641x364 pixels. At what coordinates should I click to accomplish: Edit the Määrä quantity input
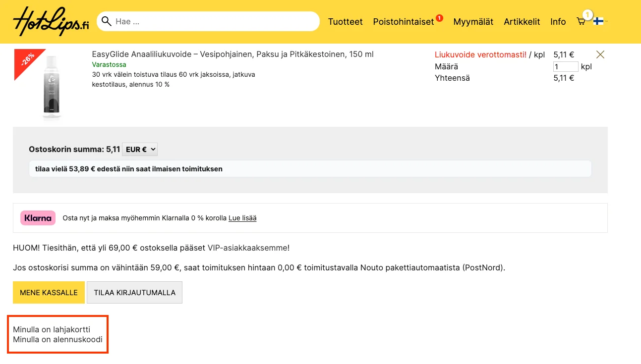click(566, 66)
